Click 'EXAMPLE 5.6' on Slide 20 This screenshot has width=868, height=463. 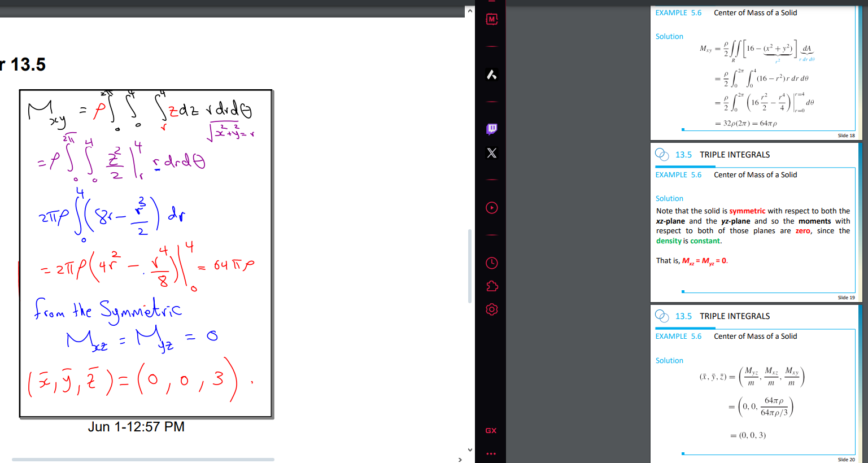point(678,336)
